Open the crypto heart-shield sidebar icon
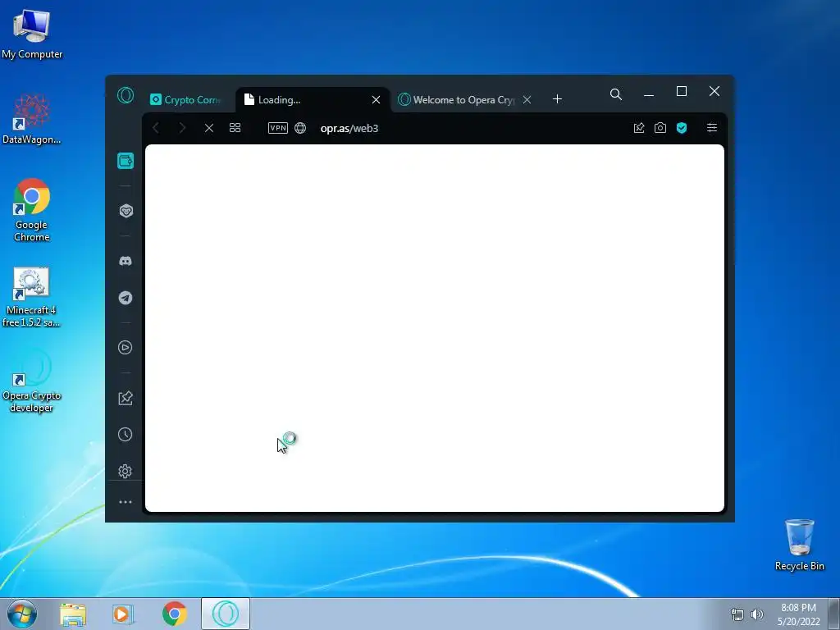840x630 pixels. [126, 211]
